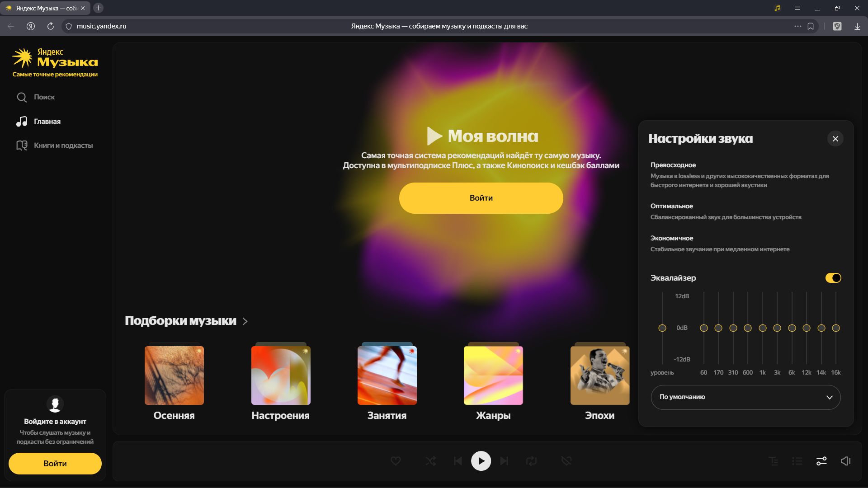Select the Яндекс Музыка browser tab
Image resolution: width=868 pixels, height=488 pixels.
45,8
